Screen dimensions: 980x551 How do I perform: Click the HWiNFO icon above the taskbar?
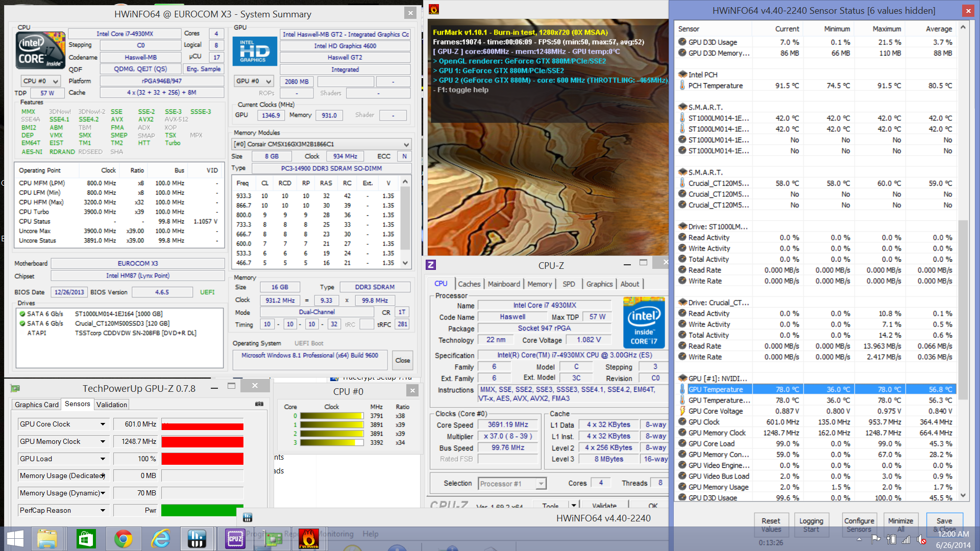248,517
